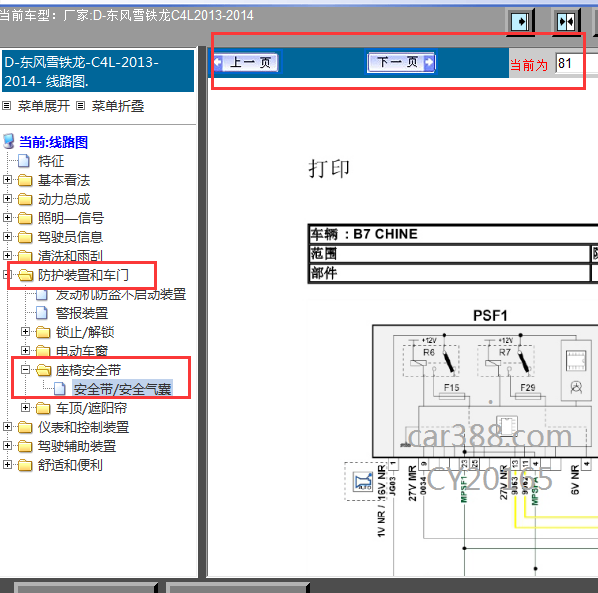Click the folder icon of 照明—信号
The height and width of the screenshot is (593, 598).
coord(25,218)
